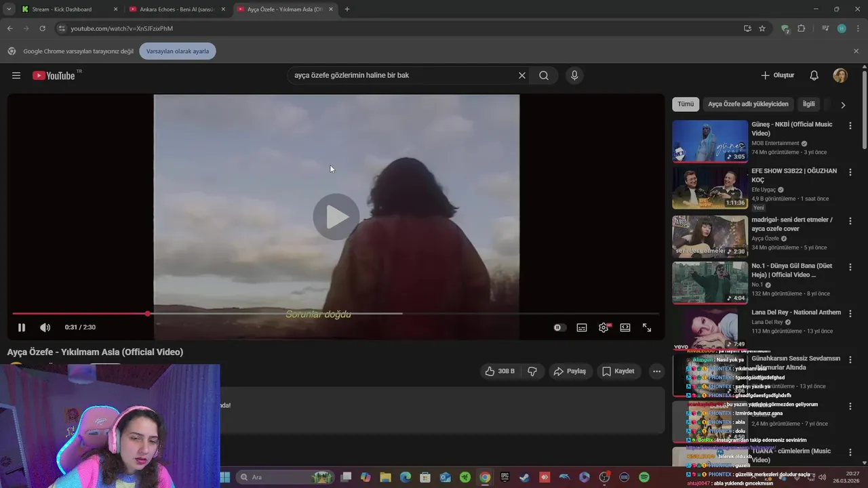
Task: Toggle subtitles captions button
Action: coord(582,327)
